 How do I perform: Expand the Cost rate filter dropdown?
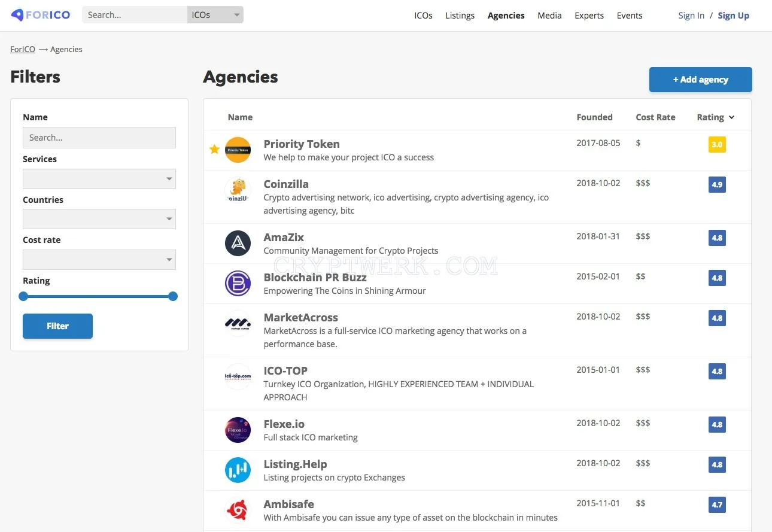99,260
